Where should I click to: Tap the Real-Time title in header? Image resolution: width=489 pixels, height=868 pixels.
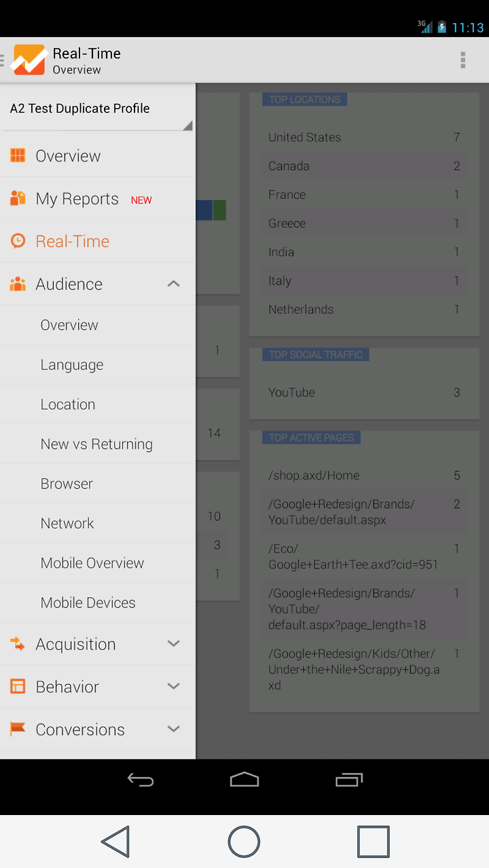pyautogui.click(x=86, y=54)
